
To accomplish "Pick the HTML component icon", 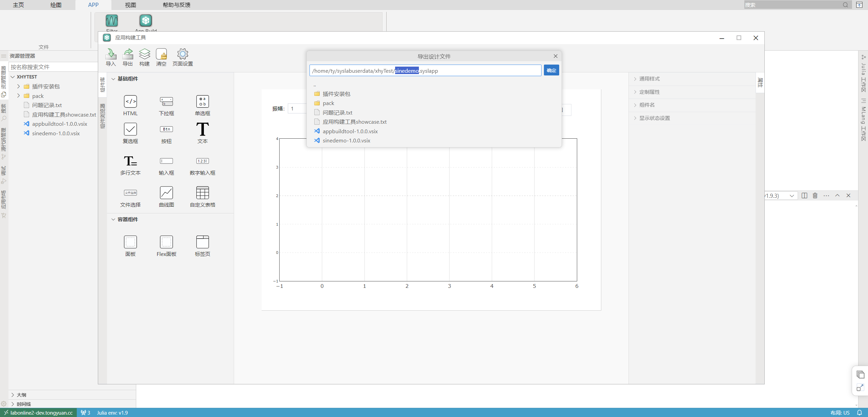I will click(x=130, y=102).
